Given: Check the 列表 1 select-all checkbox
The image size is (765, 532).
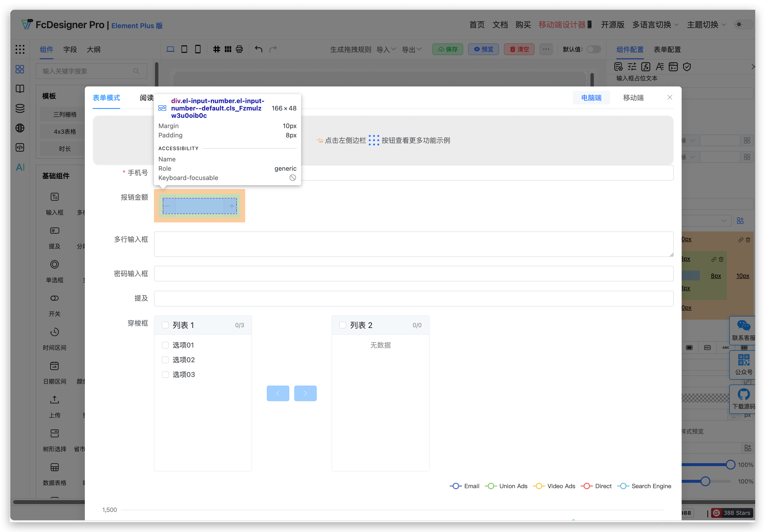Looking at the screenshot, I should point(165,325).
